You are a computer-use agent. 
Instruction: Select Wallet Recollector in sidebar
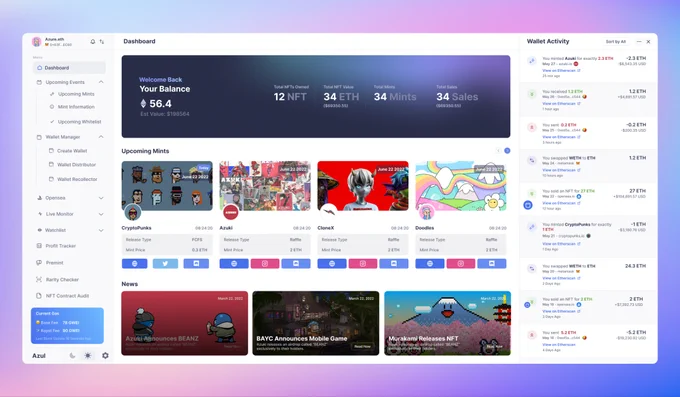77,179
